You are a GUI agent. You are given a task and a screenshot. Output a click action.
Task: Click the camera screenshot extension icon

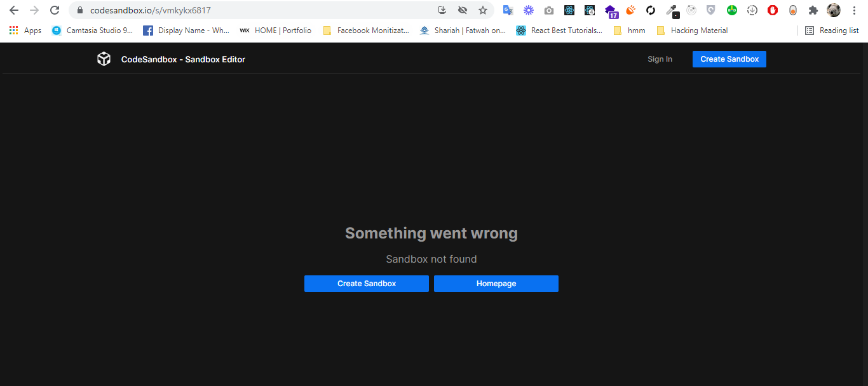[548, 10]
